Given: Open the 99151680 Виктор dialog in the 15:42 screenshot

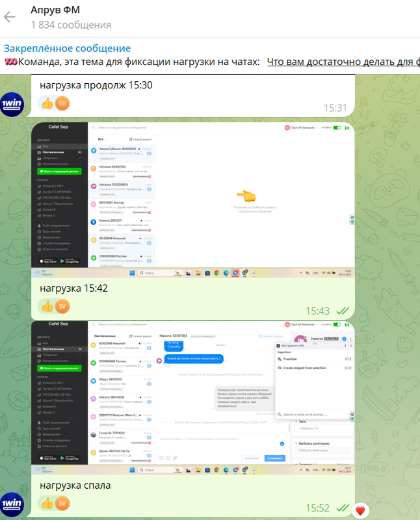Looking at the screenshot, I should (x=122, y=207).
